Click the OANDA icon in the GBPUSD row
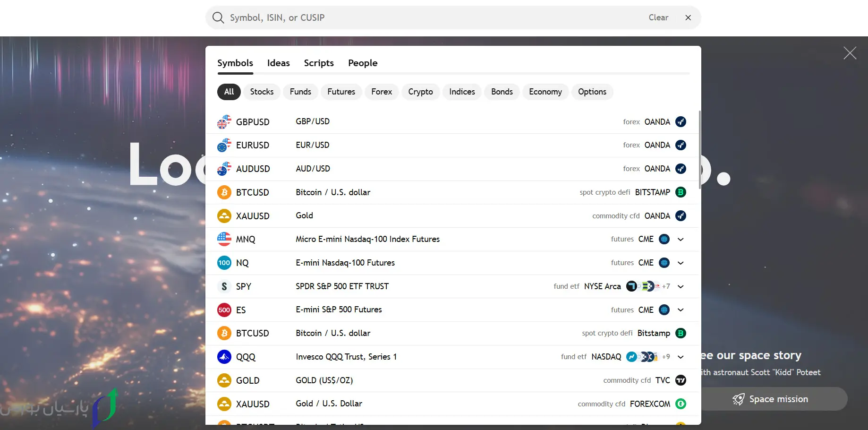Viewport: 868px width, 430px height. tap(681, 122)
